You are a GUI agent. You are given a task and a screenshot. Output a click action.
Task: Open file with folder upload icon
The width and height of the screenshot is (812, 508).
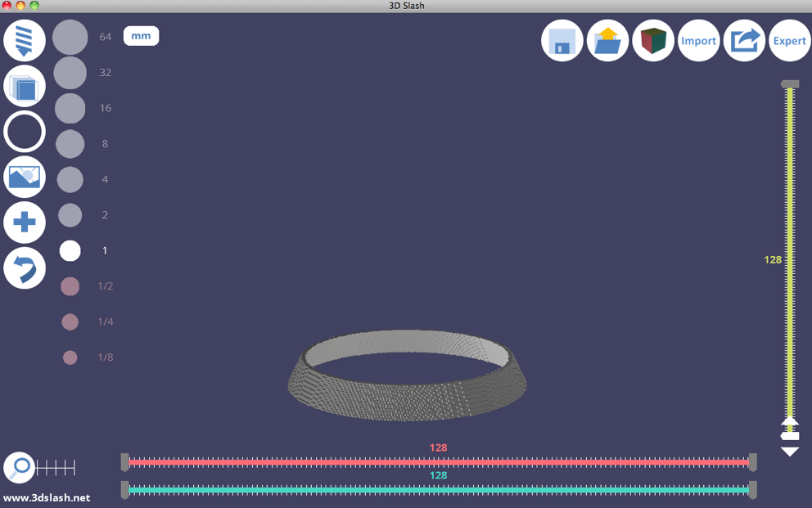(607, 40)
